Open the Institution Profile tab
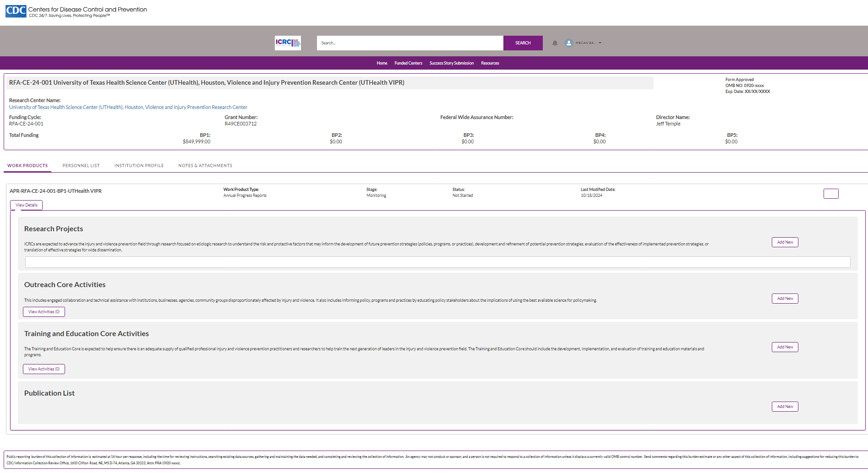Screen dimensions: 868x473 [x=139, y=166]
